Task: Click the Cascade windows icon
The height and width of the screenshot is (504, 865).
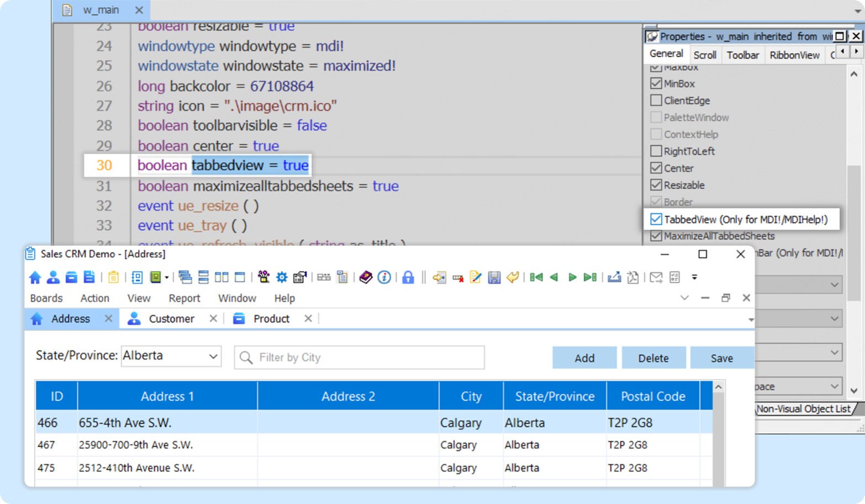Action: [x=186, y=277]
